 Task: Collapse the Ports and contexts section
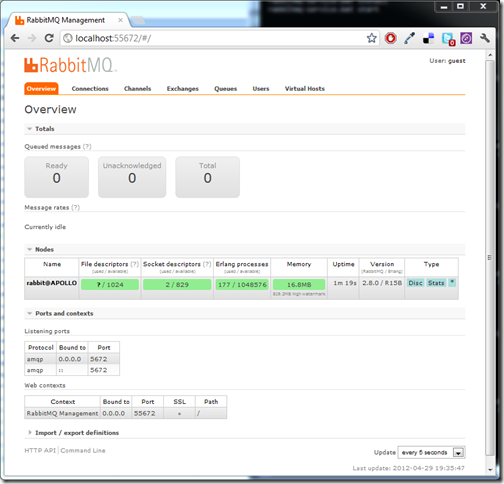[245, 313]
